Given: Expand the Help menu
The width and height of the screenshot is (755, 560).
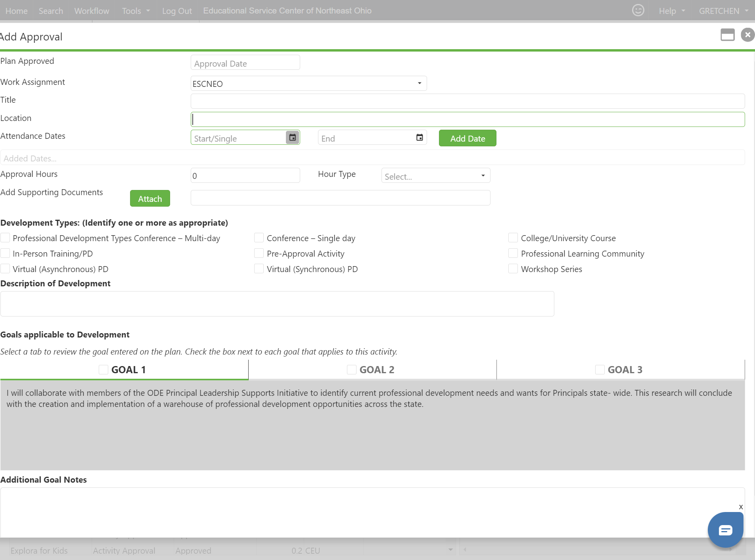Looking at the screenshot, I should (x=672, y=11).
